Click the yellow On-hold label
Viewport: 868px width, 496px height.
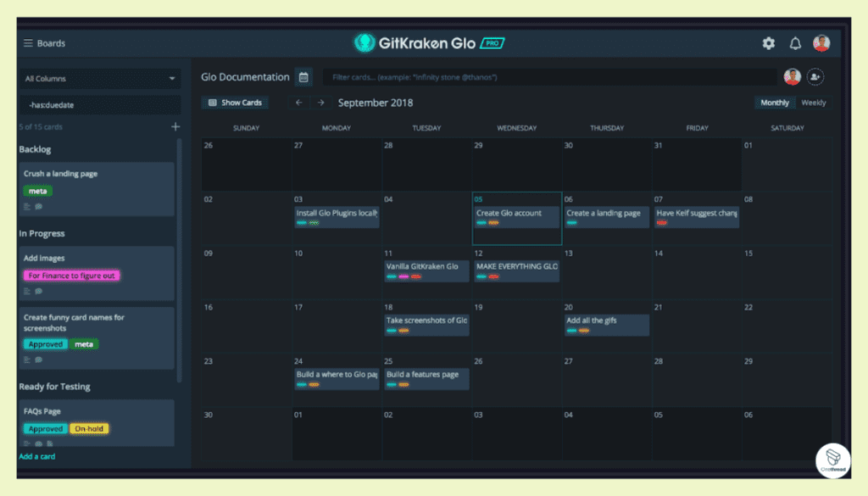(89, 428)
